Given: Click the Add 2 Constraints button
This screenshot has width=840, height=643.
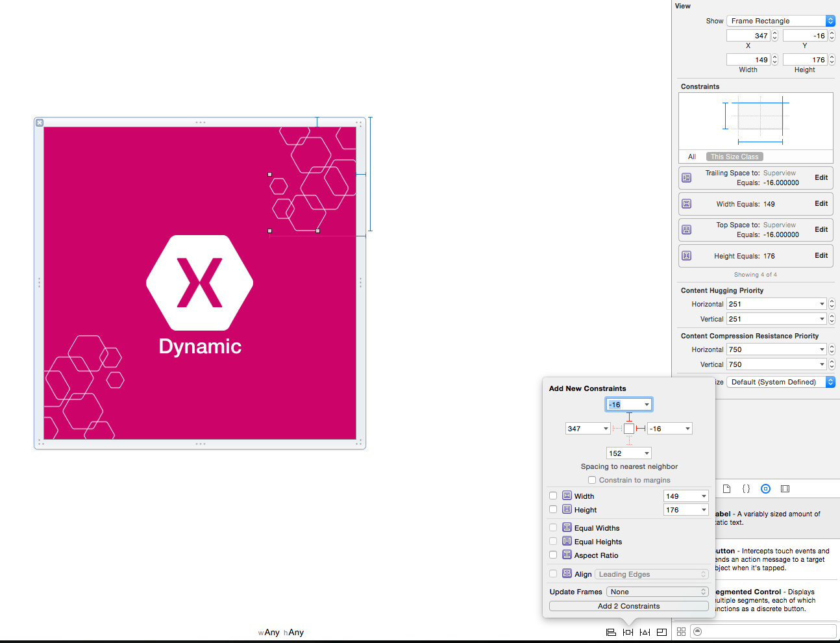Looking at the screenshot, I should click(x=628, y=605).
